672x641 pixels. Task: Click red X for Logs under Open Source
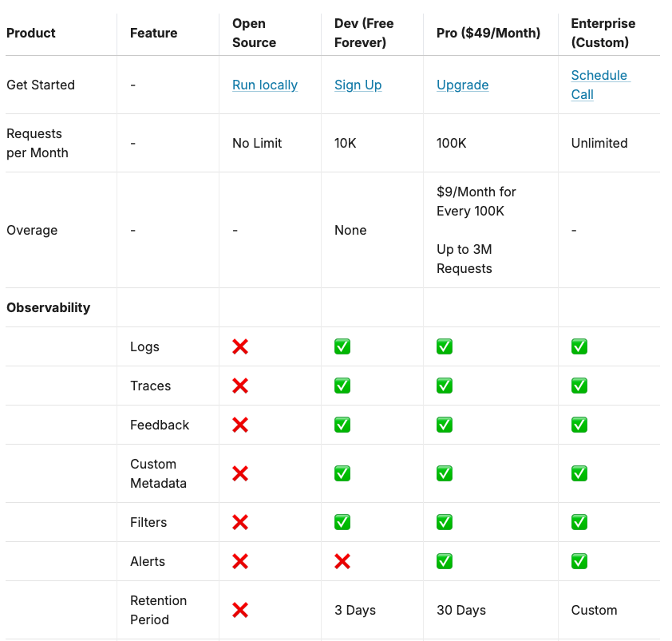(240, 346)
